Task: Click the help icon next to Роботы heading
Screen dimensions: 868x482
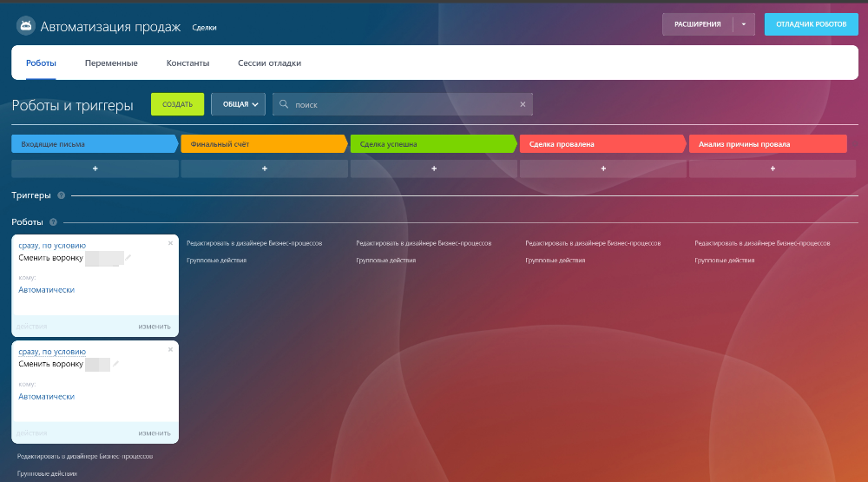Action: (x=53, y=221)
